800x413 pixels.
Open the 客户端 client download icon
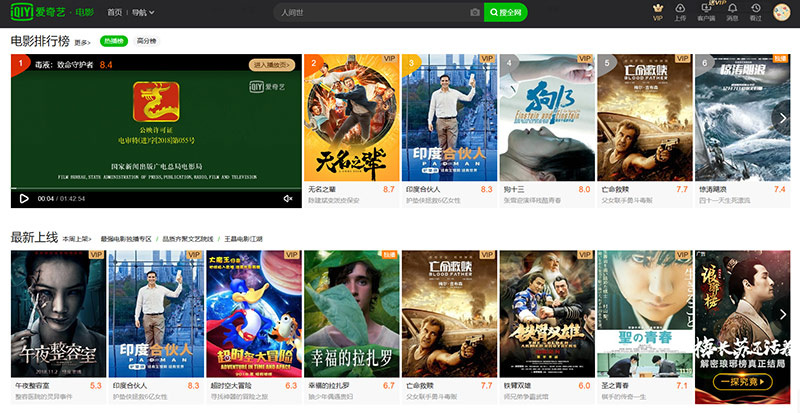[x=707, y=12]
